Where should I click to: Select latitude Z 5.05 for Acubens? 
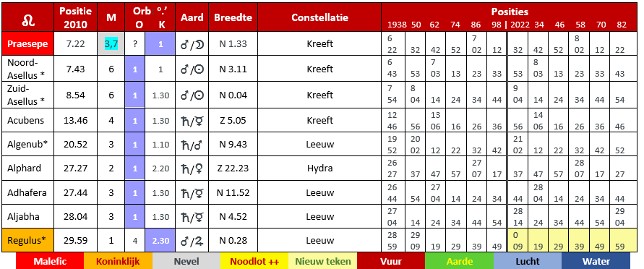(233, 120)
